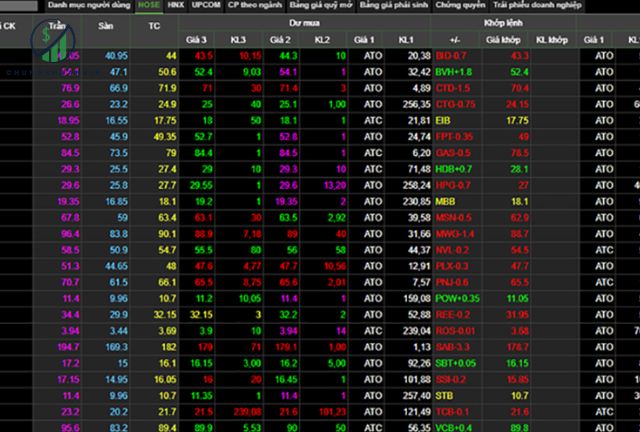Select the SBT+0.05 stock entry
The image size is (640, 432).
[456, 363]
